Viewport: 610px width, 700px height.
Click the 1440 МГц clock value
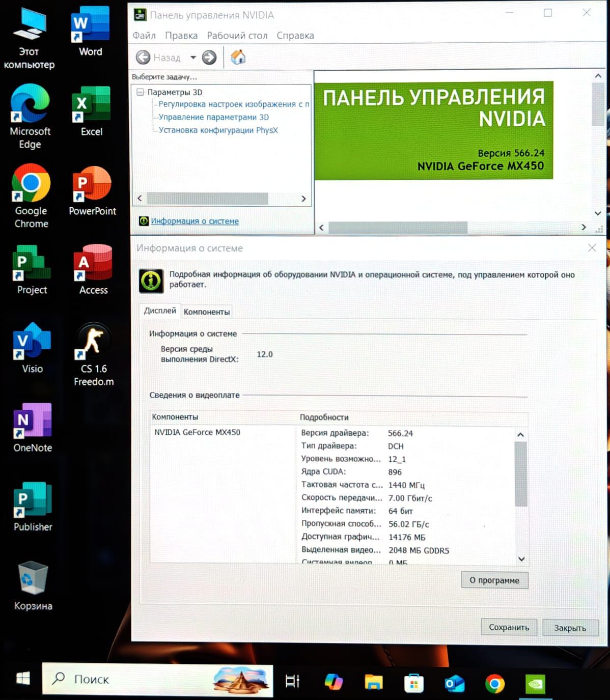[x=406, y=485]
